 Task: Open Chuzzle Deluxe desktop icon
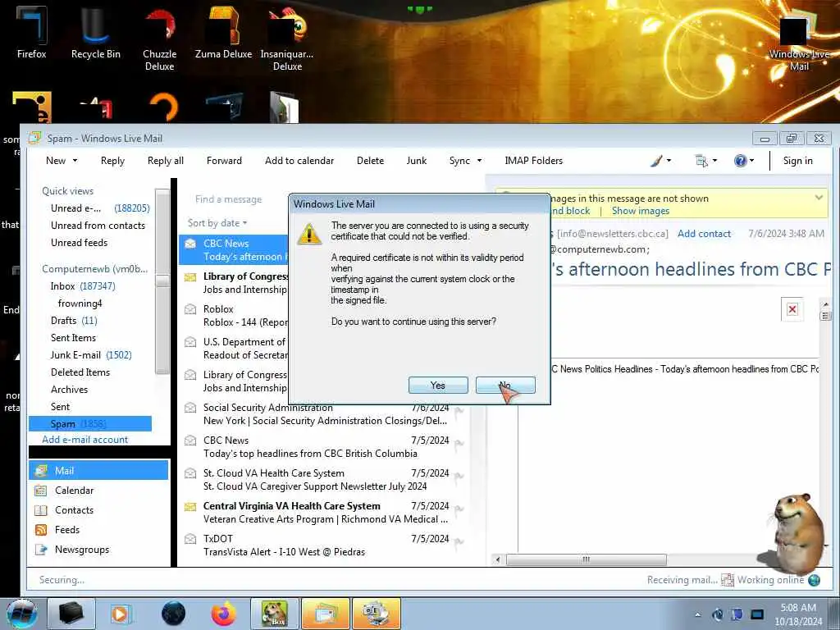tap(159, 39)
